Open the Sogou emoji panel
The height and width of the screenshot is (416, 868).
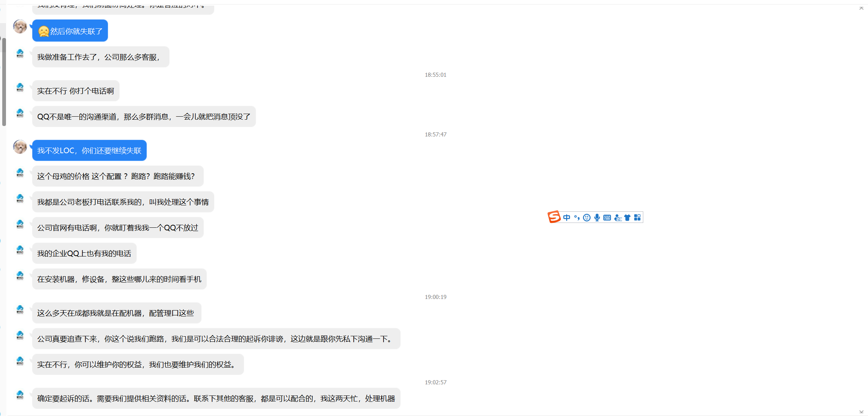[587, 218]
